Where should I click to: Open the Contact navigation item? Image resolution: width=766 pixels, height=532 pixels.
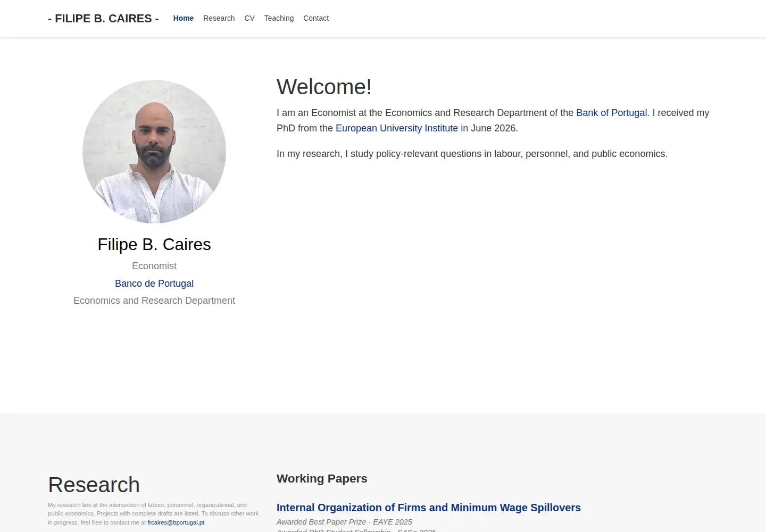[316, 18]
